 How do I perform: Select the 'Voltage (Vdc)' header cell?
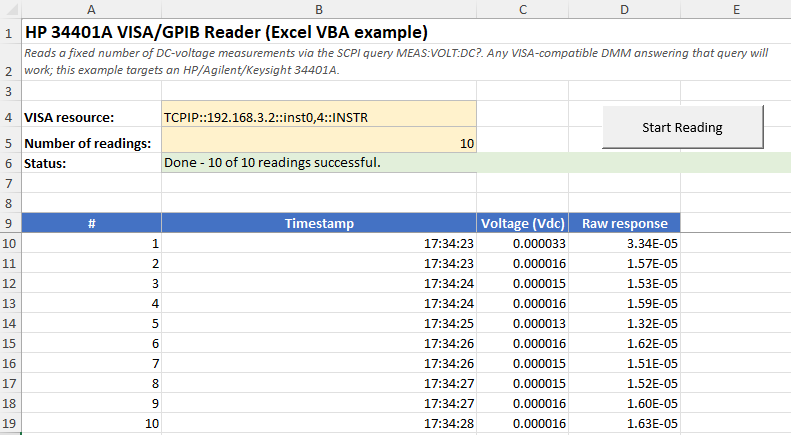523,223
